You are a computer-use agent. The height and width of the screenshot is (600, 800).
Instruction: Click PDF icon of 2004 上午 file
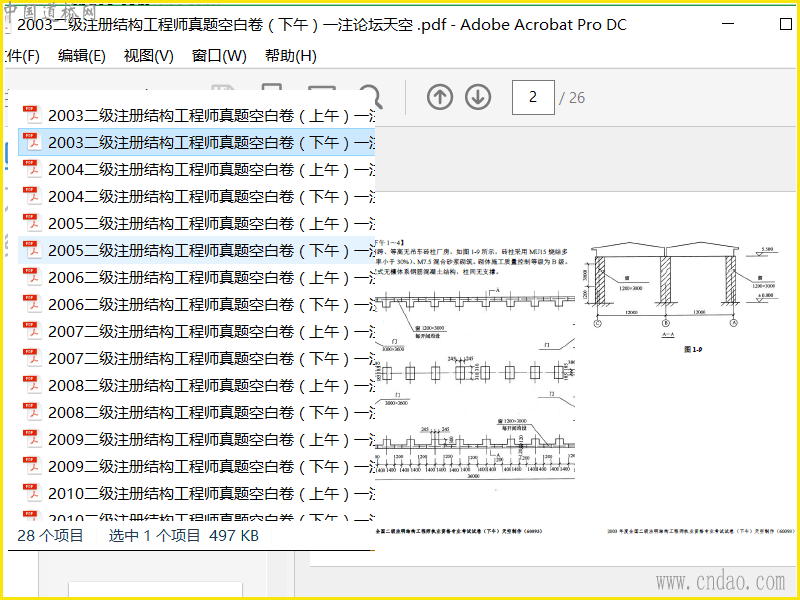click(x=32, y=169)
